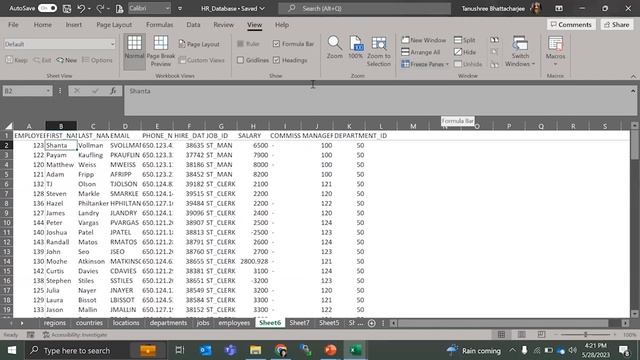
Task: Open File Explorer from the taskbar
Action: tap(256, 350)
